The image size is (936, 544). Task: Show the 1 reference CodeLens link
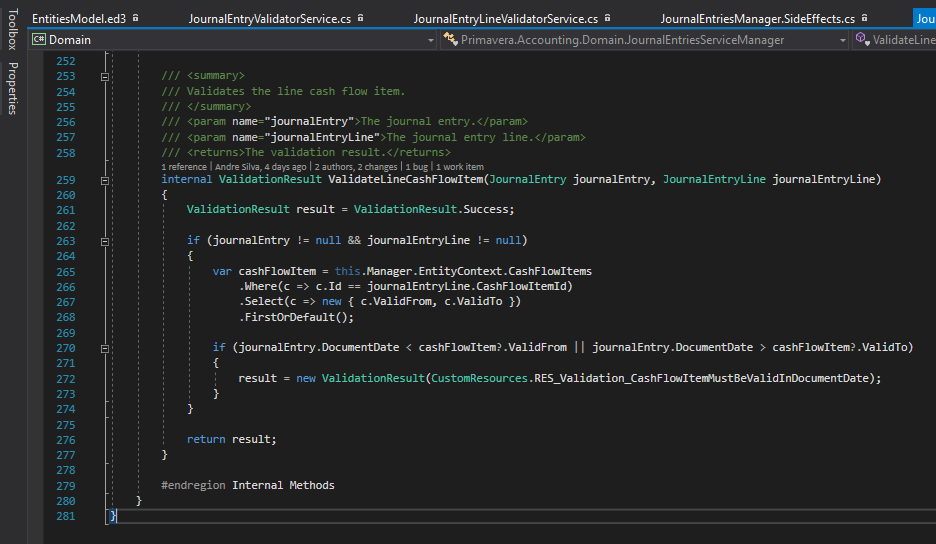point(184,167)
